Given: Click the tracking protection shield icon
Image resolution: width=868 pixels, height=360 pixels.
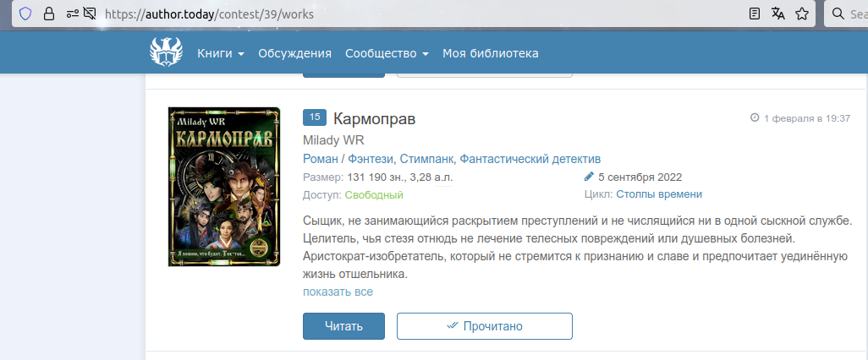Looking at the screenshot, I should [x=25, y=14].
